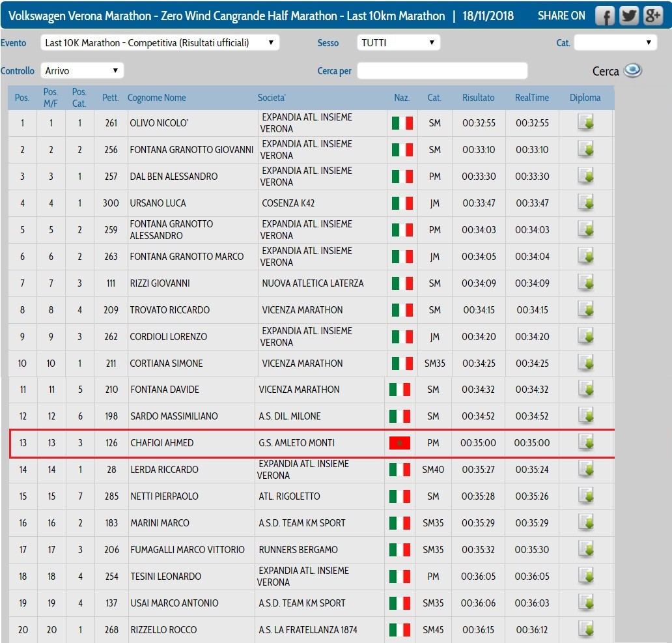Sort by Naz. column header
672x643 pixels.
point(402,98)
